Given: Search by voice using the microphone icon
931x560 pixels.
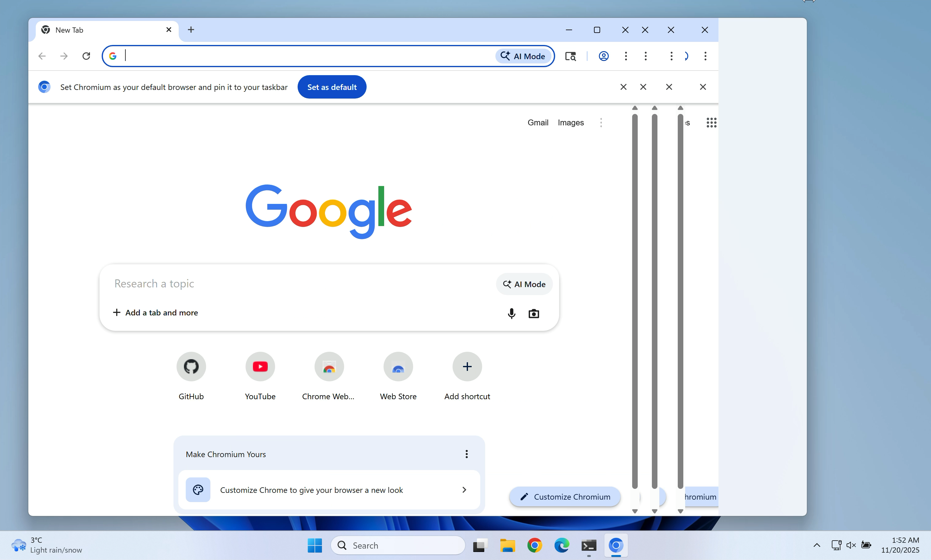Looking at the screenshot, I should pos(511,313).
